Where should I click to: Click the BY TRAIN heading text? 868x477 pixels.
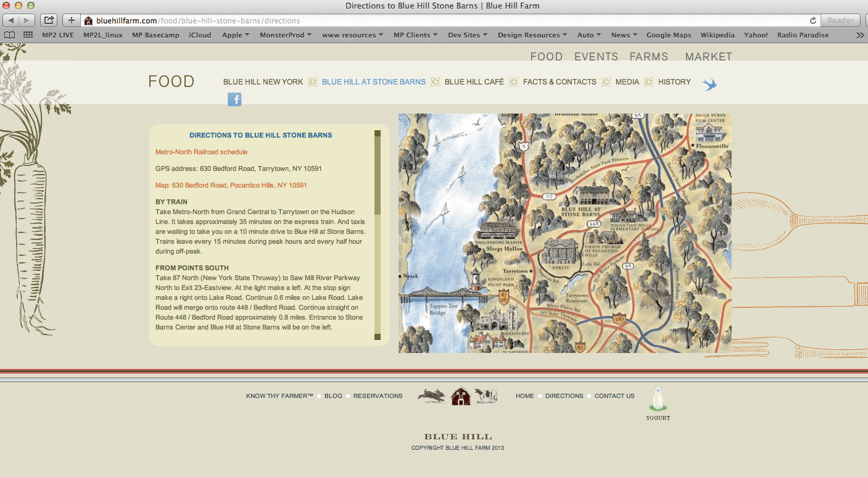(x=172, y=202)
